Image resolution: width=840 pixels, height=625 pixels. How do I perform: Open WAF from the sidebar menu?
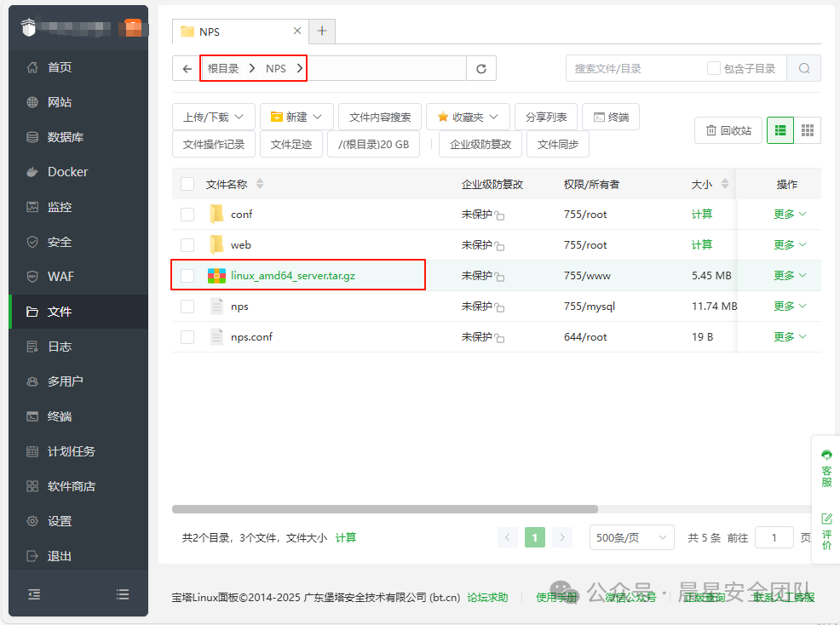[x=60, y=277]
